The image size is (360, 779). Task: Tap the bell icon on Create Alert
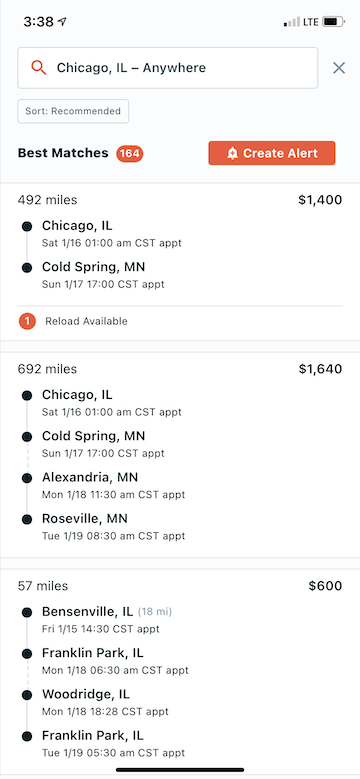(232, 153)
